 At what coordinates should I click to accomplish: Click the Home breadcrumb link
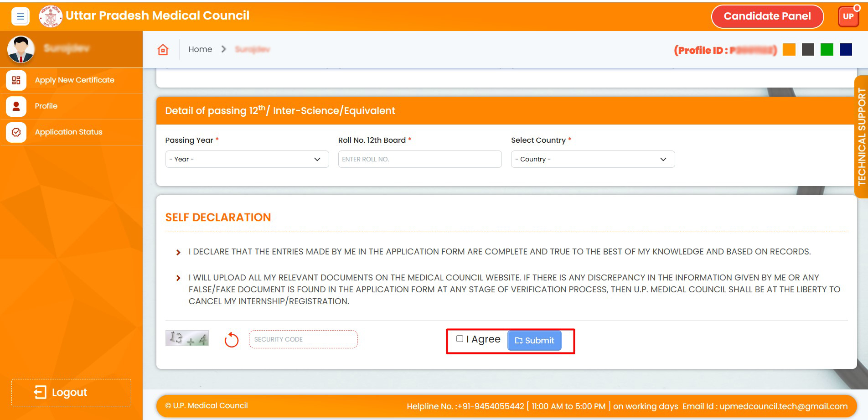point(200,49)
